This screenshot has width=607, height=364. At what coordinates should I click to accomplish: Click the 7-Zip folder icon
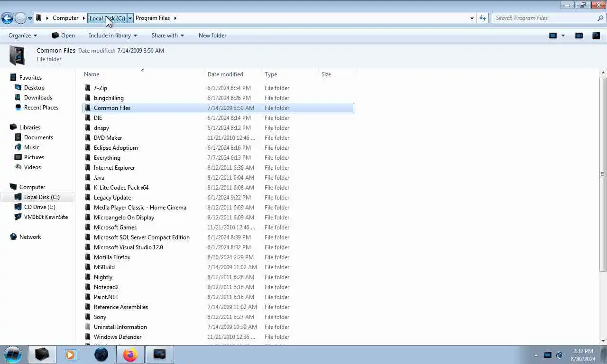point(88,88)
